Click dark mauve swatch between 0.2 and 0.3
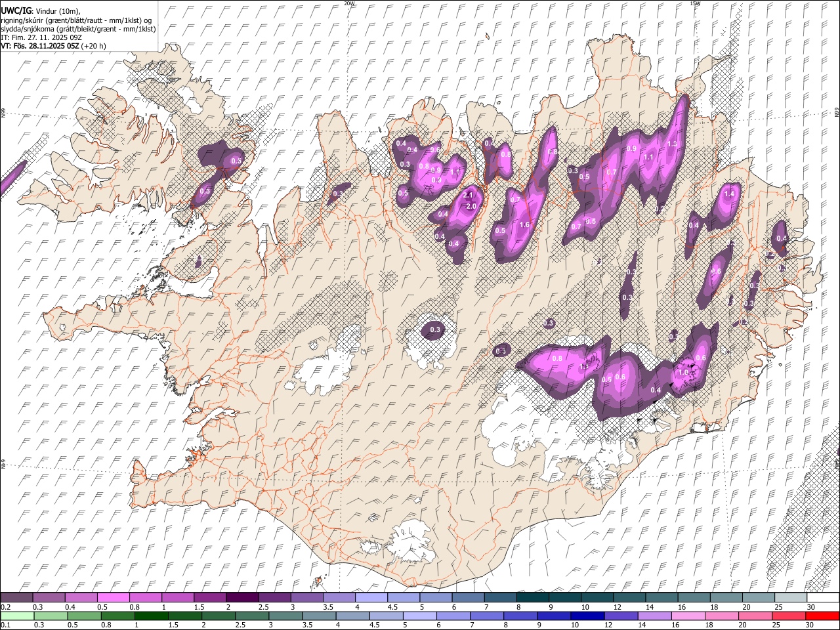This screenshot has width=840, height=630. click(x=16, y=598)
